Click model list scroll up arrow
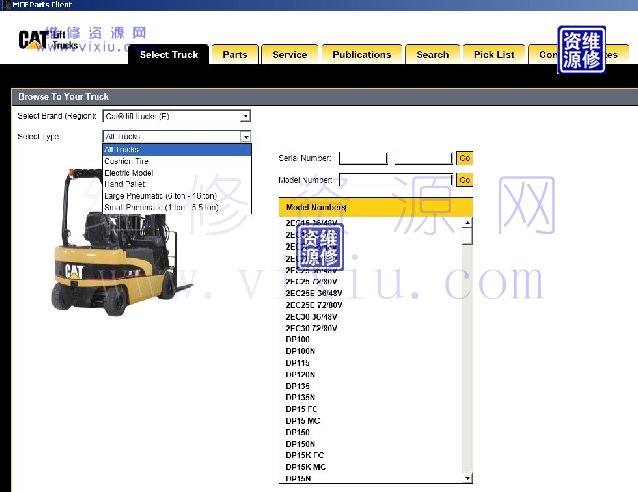 pyautogui.click(x=468, y=223)
